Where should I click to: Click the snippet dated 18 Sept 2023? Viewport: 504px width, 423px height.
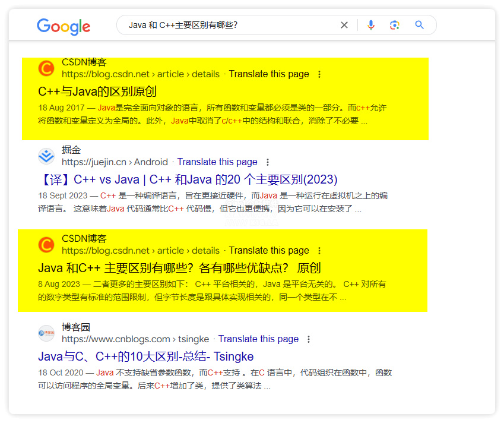[213, 202]
